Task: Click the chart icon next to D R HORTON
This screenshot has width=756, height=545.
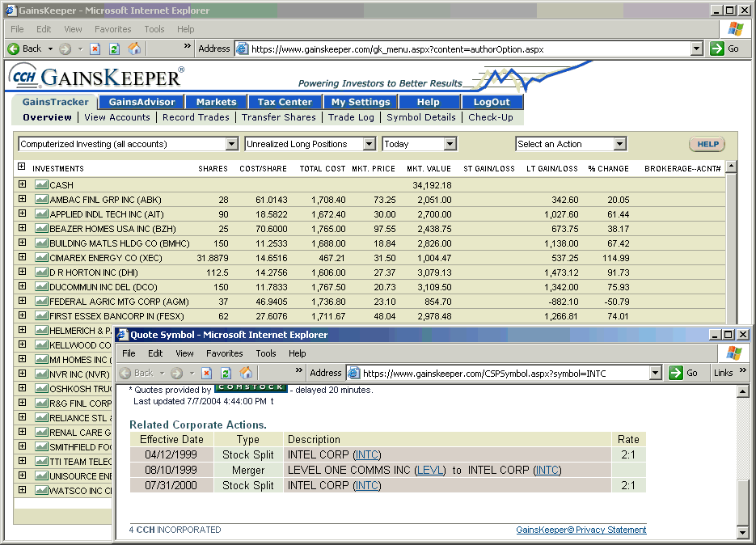Action: tap(41, 272)
